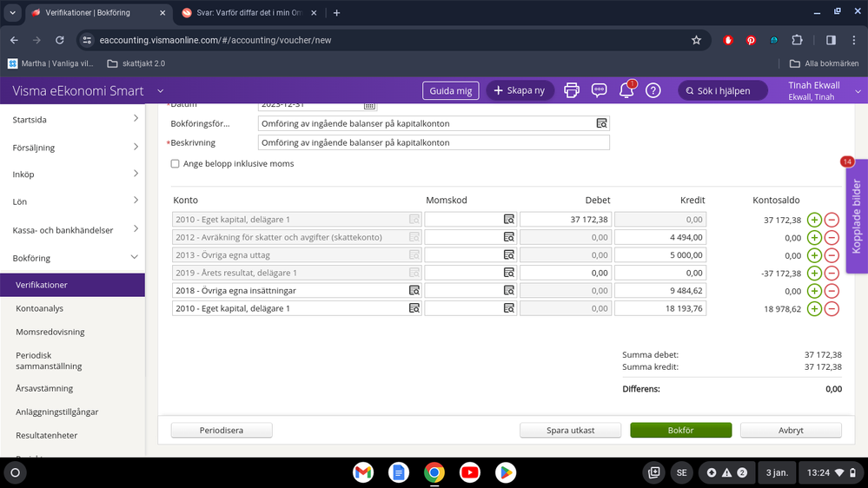Open Momsredovisning from the sidebar
The image size is (868, 488).
coord(50,333)
